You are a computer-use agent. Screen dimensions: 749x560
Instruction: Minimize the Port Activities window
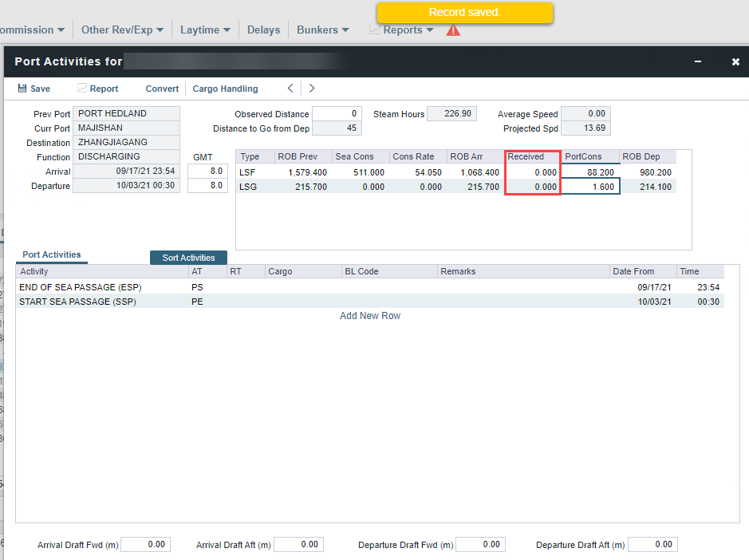698,61
